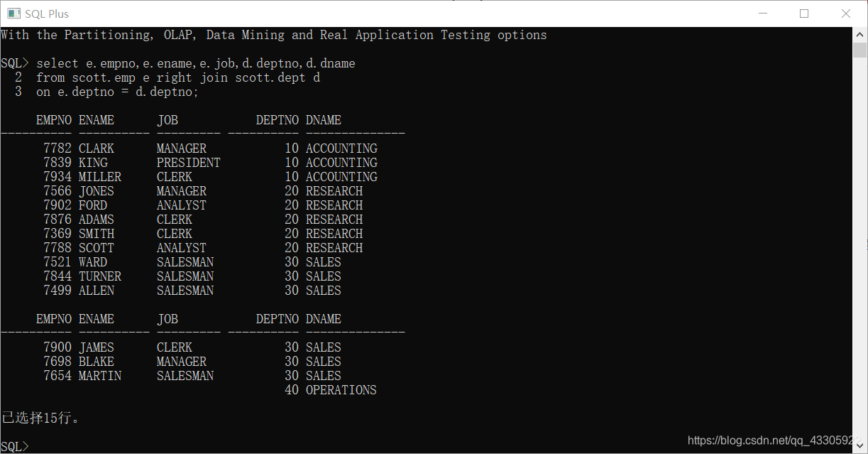Click the scrollbar up arrow
Image resolution: width=868 pixels, height=454 pixels.
point(859,34)
